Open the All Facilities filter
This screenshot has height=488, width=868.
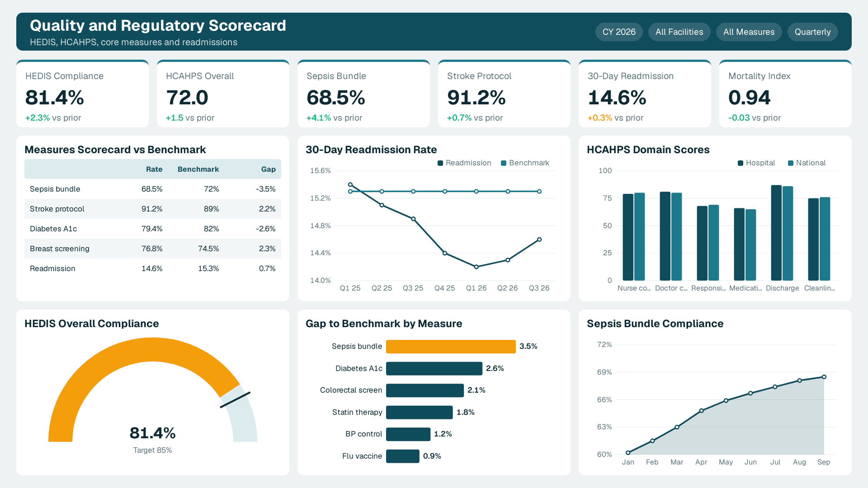tap(679, 32)
